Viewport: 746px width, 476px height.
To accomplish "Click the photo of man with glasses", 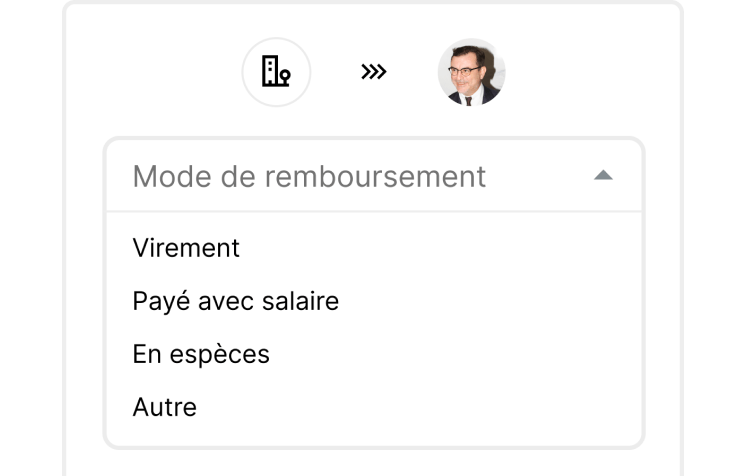I will pos(472,73).
